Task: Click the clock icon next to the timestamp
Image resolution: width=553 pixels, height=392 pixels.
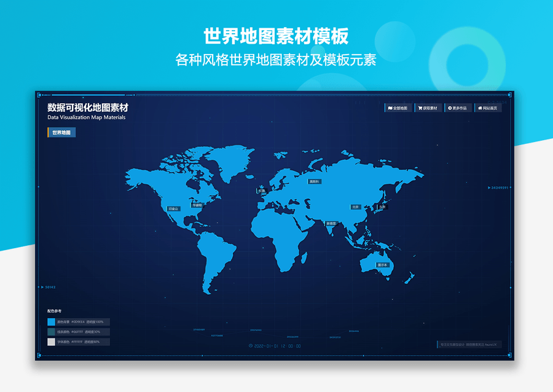Action: [250, 346]
